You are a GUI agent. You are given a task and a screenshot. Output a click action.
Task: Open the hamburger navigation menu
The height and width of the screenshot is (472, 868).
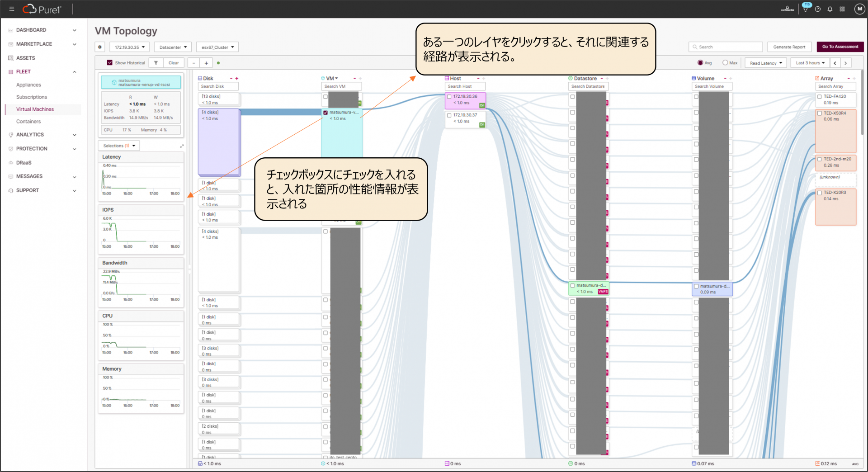click(11, 9)
